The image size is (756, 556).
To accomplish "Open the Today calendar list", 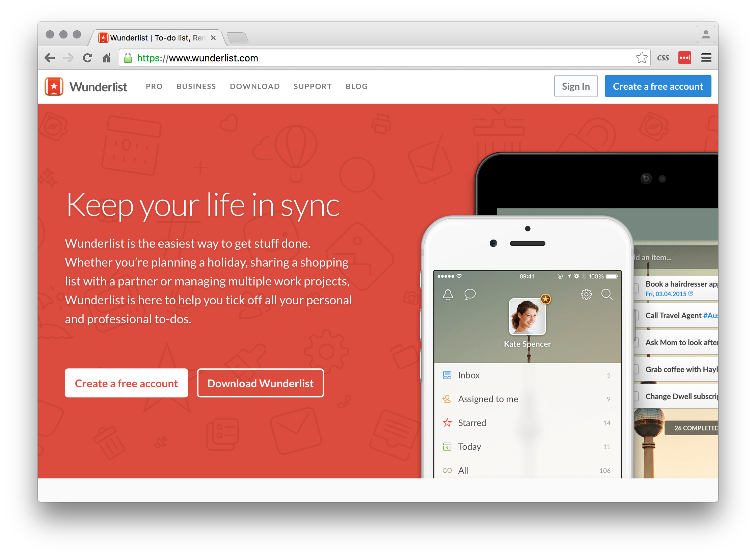I will tap(447, 446).
